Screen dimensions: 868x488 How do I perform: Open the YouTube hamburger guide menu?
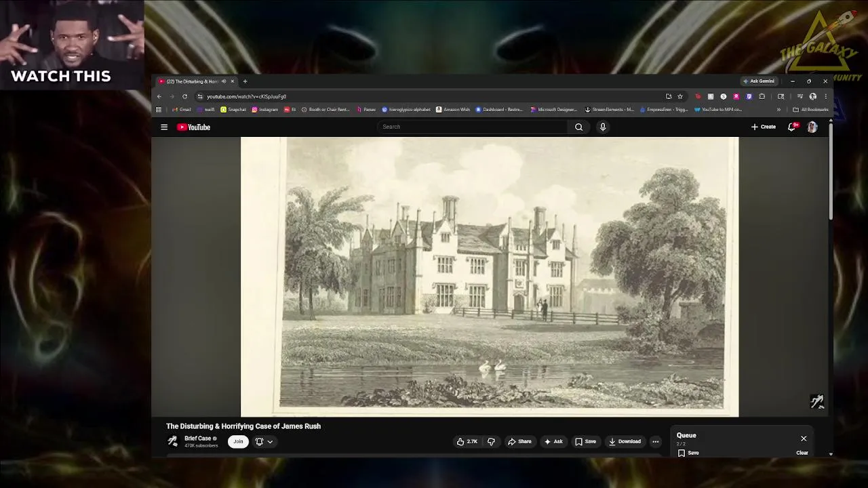164,127
